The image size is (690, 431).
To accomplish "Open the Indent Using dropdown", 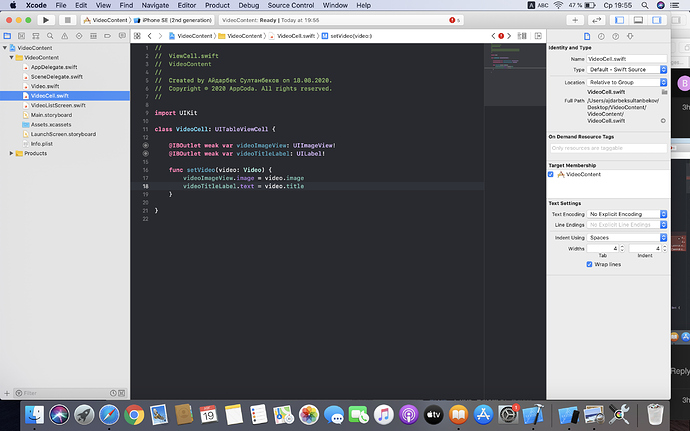I will tap(627, 237).
